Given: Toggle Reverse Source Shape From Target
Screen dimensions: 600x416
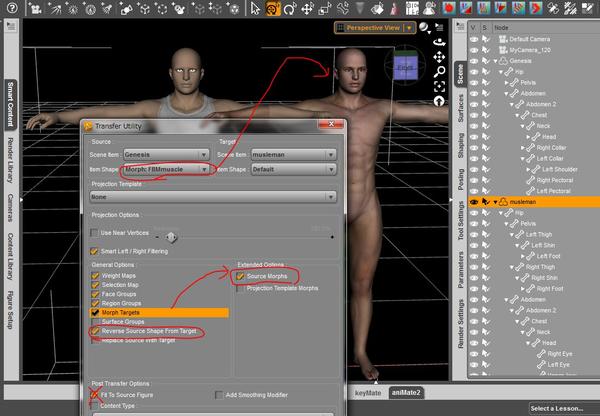Looking at the screenshot, I should 95,331.
